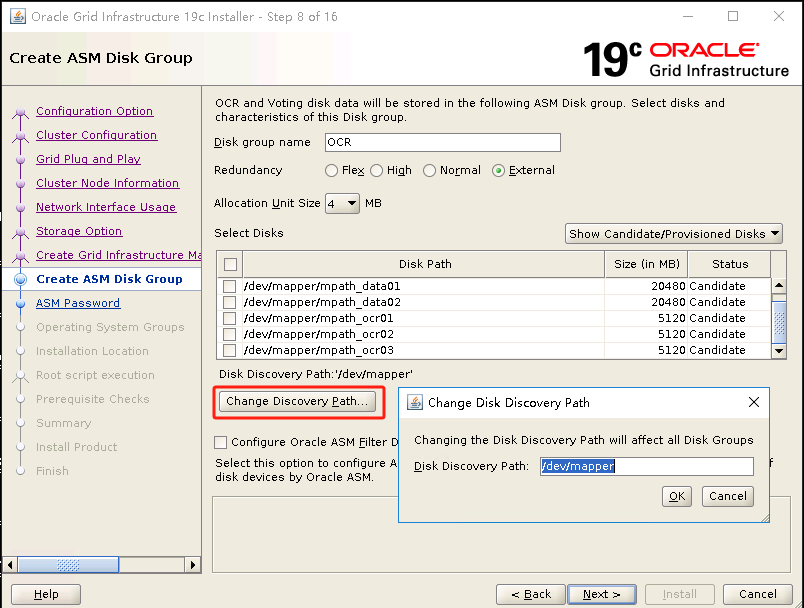Open Show Candidate/Provisioned Disks dropdown

coord(674,234)
